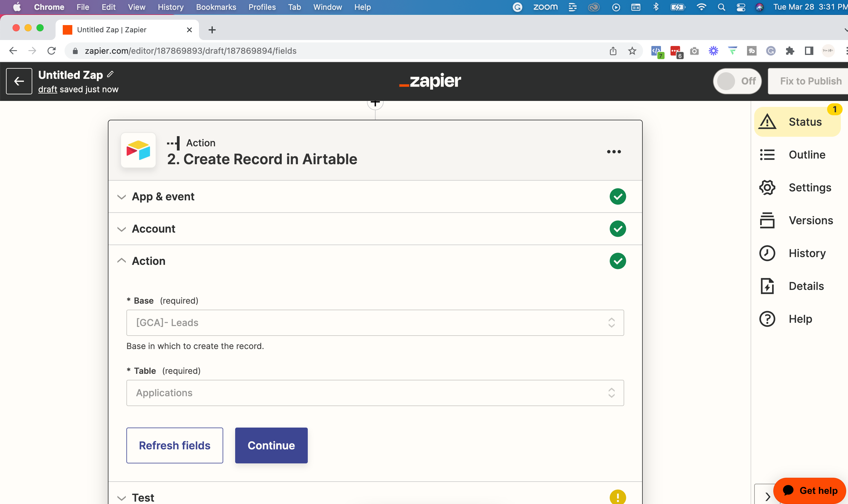Click the macOS Spotlight search icon
Viewport: 848px width, 504px height.
tap(721, 7)
